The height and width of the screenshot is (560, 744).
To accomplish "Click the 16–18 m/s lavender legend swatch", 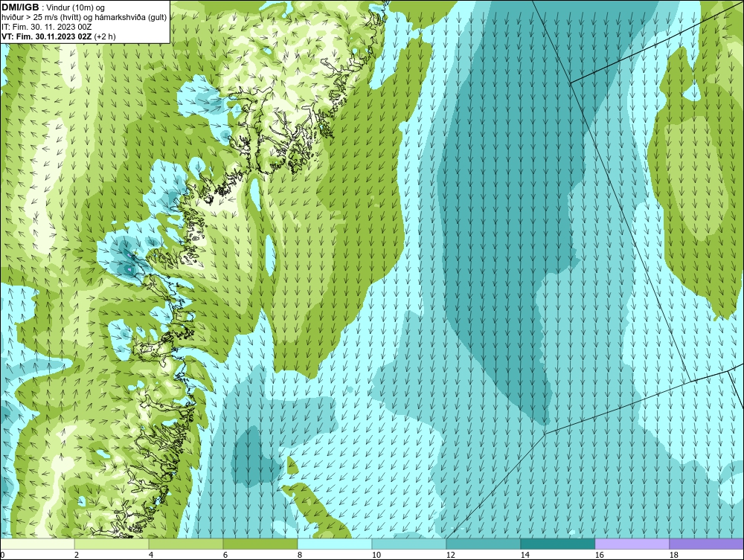I will (632, 544).
